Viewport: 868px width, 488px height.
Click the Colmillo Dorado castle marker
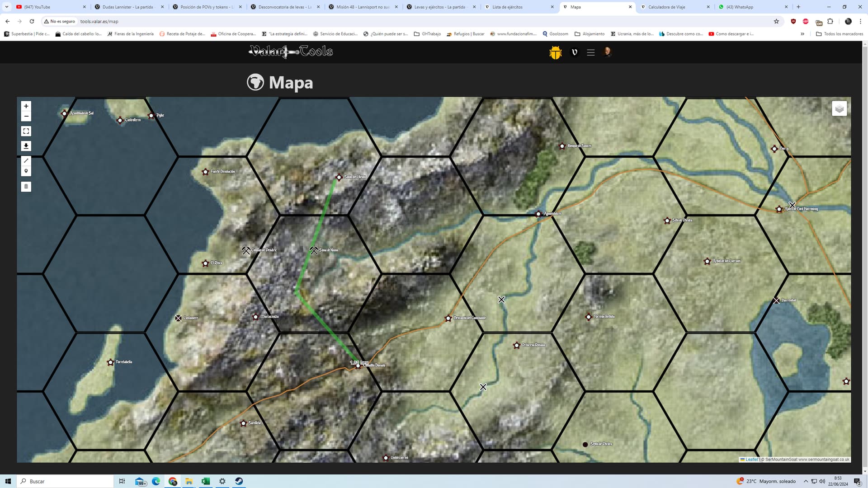pyautogui.click(x=359, y=366)
